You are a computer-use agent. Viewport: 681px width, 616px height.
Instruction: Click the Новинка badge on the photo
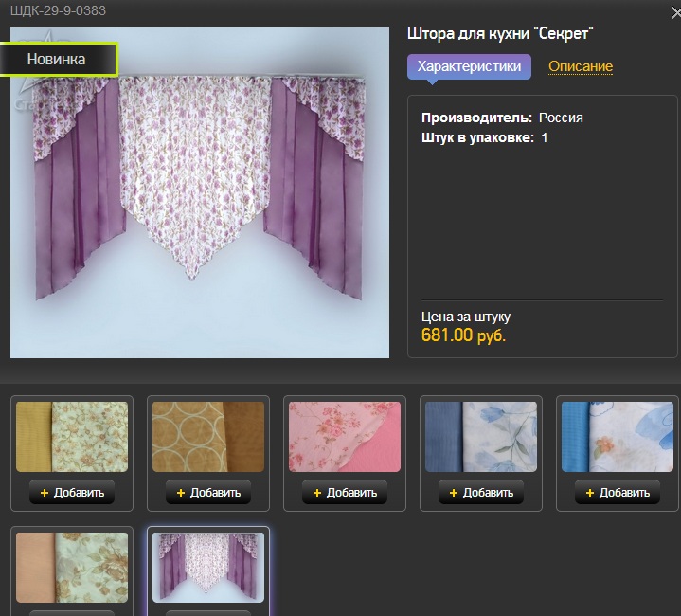pos(58,60)
